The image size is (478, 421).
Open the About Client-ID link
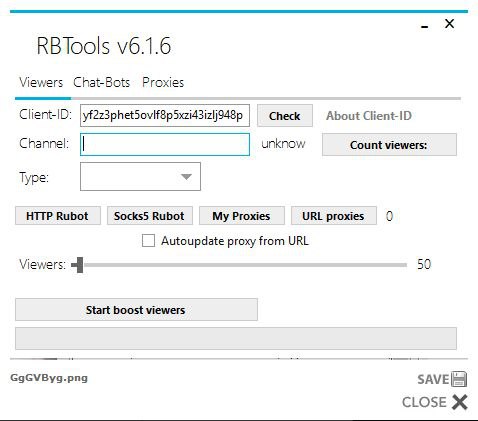click(x=369, y=116)
